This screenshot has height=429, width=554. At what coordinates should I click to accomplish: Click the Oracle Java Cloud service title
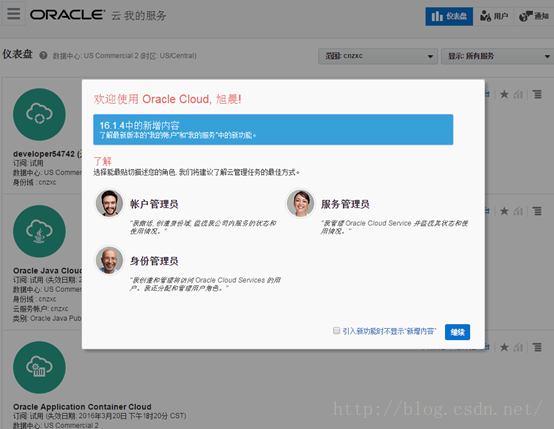(x=47, y=271)
